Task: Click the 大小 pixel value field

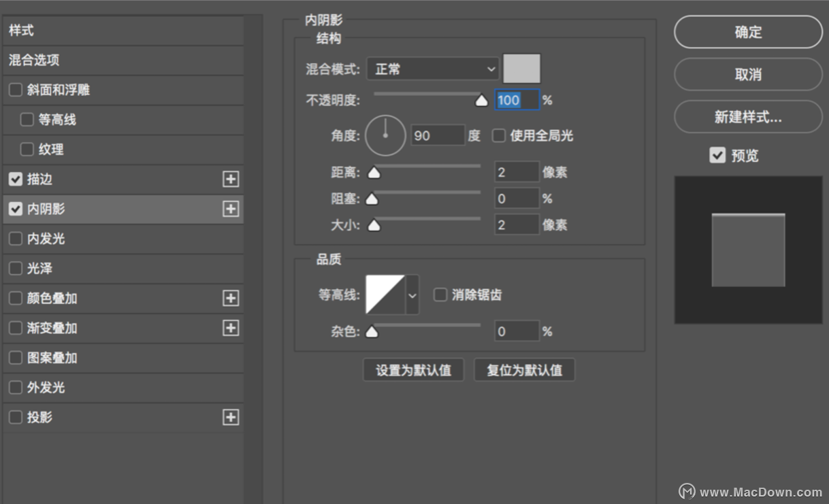Action: click(517, 224)
